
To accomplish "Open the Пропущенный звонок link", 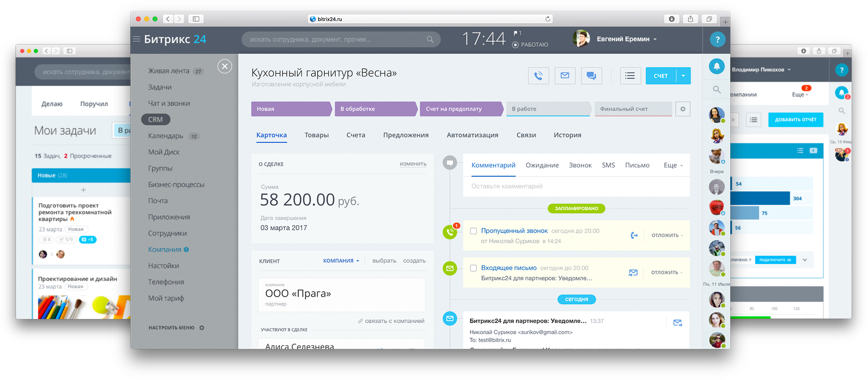I will tap(514, 231).
